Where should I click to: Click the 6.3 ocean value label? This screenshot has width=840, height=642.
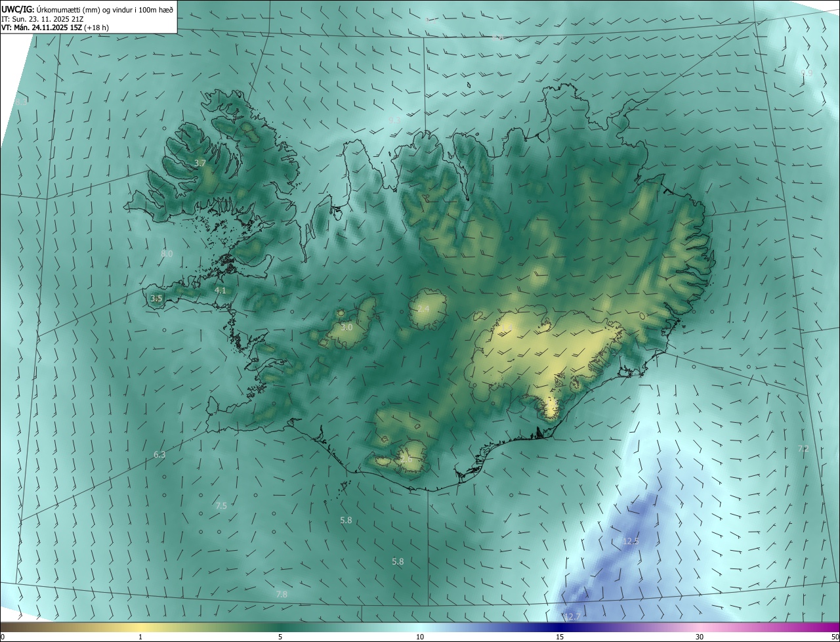click(x=159, y=454)
